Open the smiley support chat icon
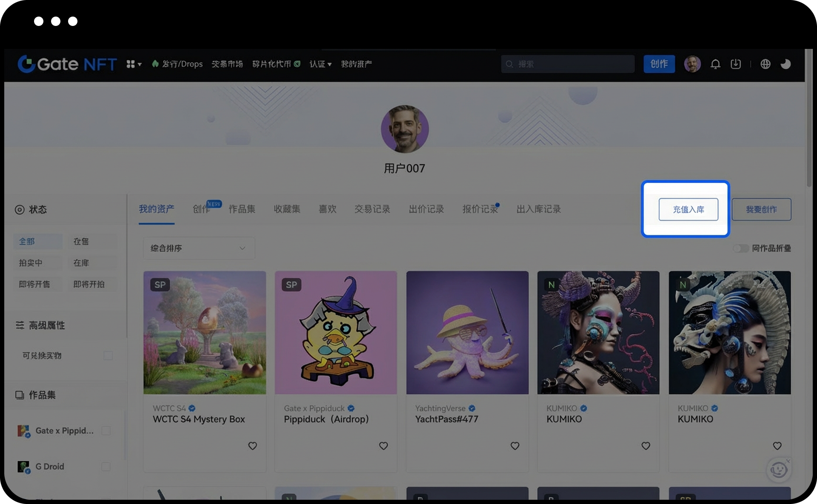The height and width of the screenshot is (504, 817). 779,470
